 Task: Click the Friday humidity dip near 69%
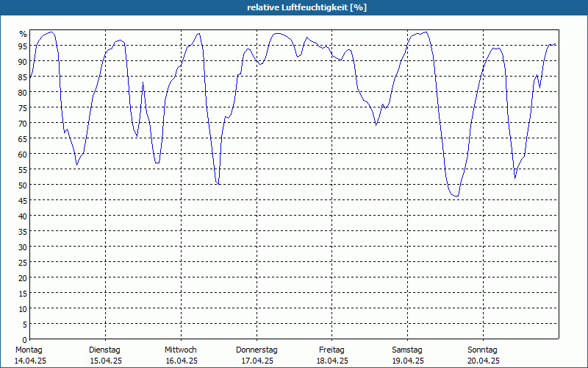376,124
